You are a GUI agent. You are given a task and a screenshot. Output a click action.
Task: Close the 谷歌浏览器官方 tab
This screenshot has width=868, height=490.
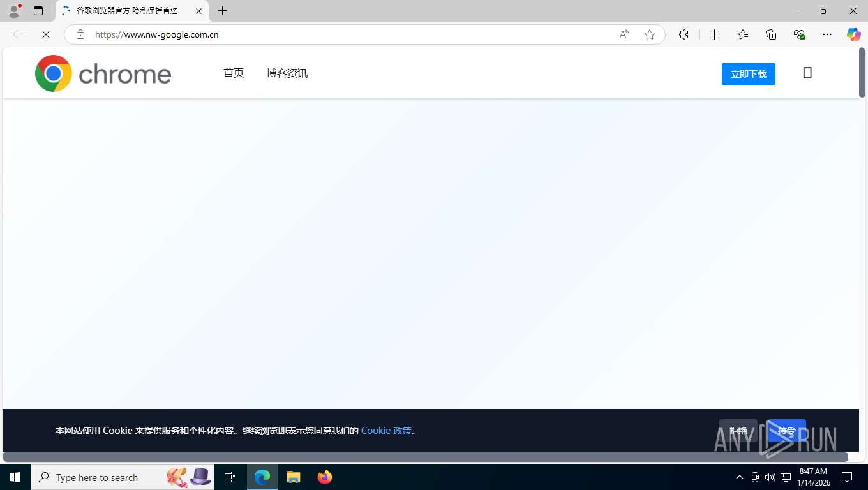pyautogui.click(x=198, y=11)
